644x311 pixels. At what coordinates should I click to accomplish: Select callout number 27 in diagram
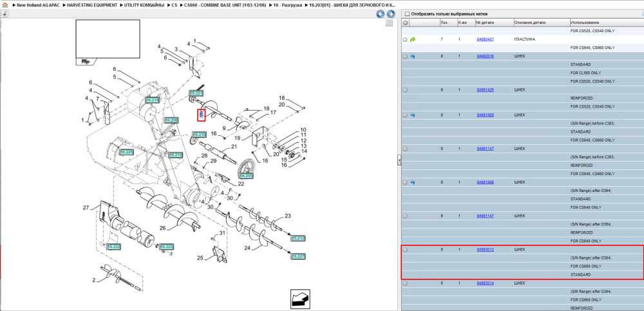point(86,208)
